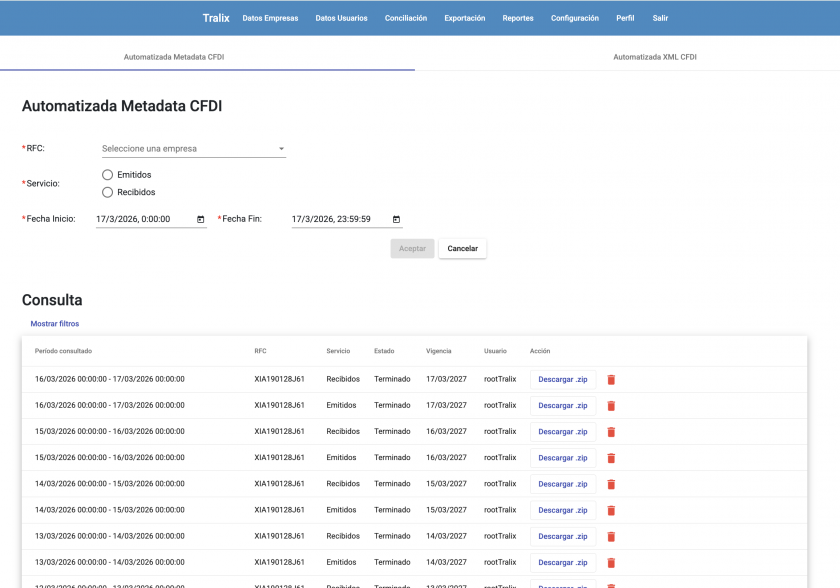Delete the first Recibidos 16/03/2026 query row
This screenshot has width=840, height=588.
point(611,380)
